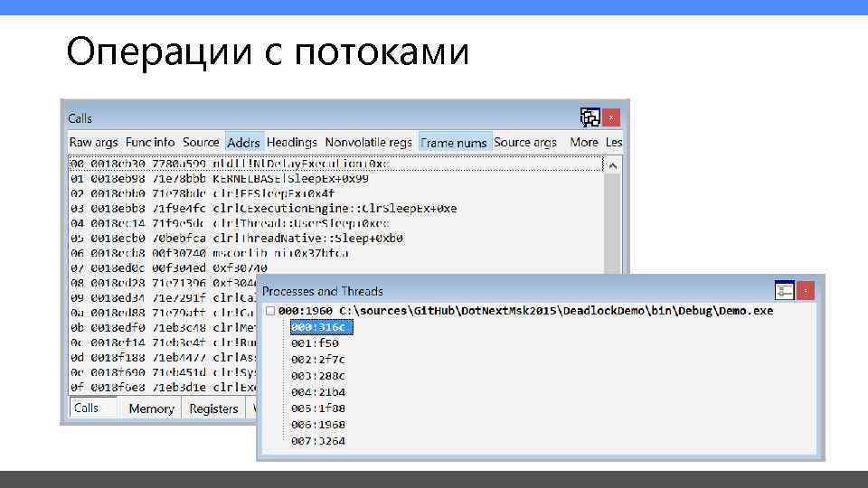Toggle Nonvolatile regs option
868x488 pixels.
[369, 142]
